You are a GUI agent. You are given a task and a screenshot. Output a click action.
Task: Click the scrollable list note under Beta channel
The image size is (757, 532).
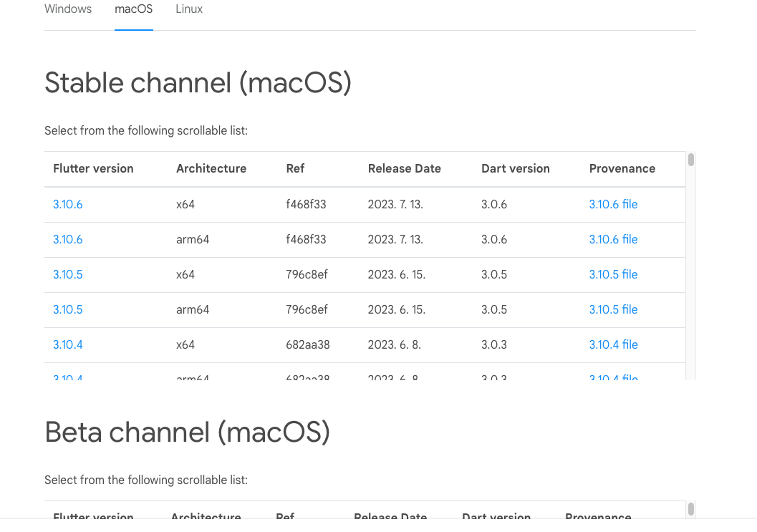tap(146, 480)
